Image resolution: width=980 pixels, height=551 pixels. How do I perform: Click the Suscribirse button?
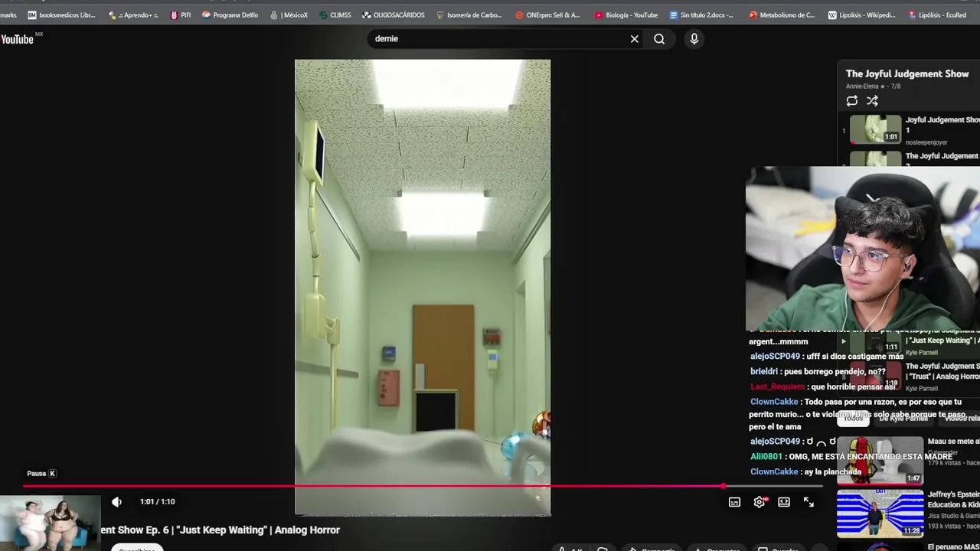tap(136, 548)
